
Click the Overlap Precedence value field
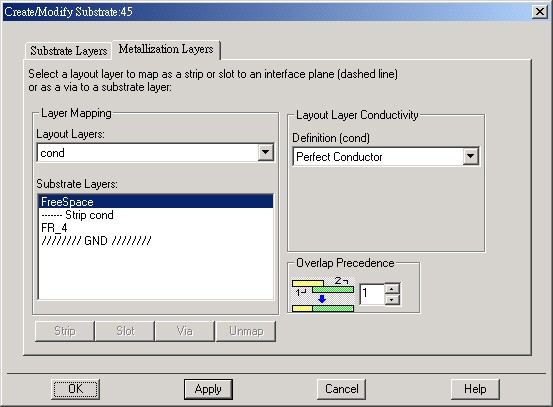point(372,294)
